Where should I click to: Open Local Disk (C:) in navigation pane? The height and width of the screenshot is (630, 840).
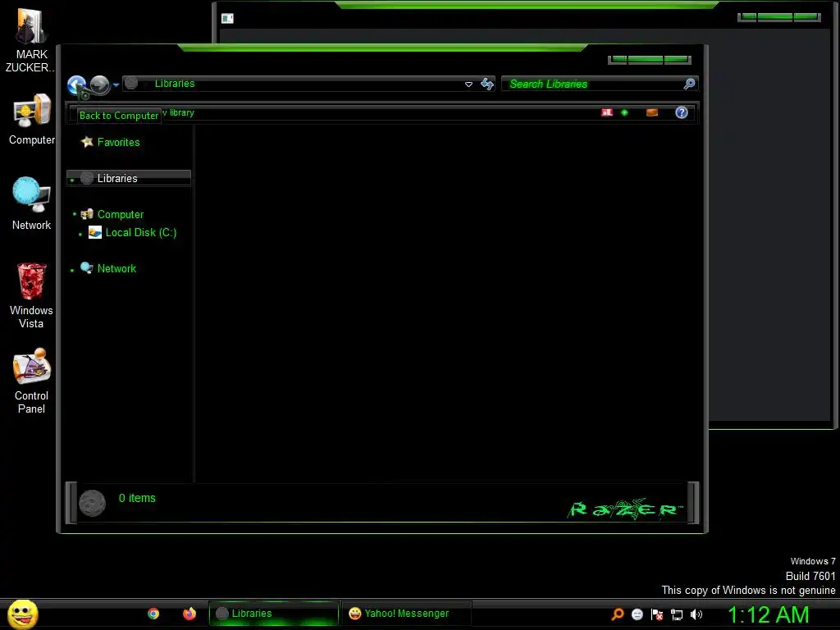click(141, 232)
